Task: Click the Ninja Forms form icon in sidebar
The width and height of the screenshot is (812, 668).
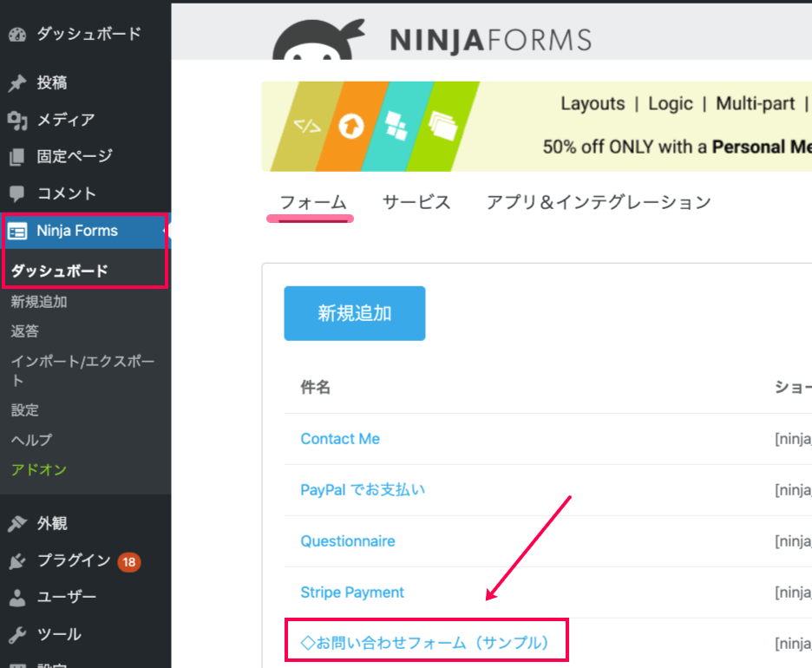Action: [17, 231]
